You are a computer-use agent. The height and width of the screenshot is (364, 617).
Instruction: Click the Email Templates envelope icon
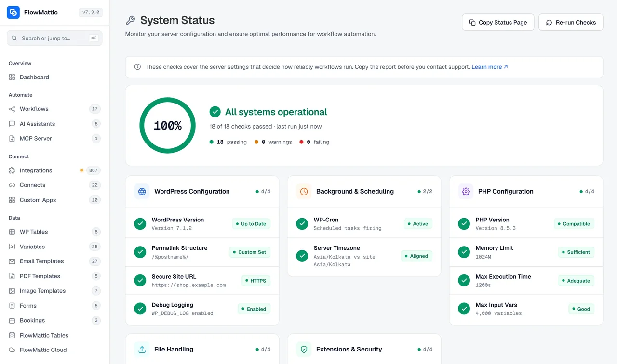coord(12,261)
